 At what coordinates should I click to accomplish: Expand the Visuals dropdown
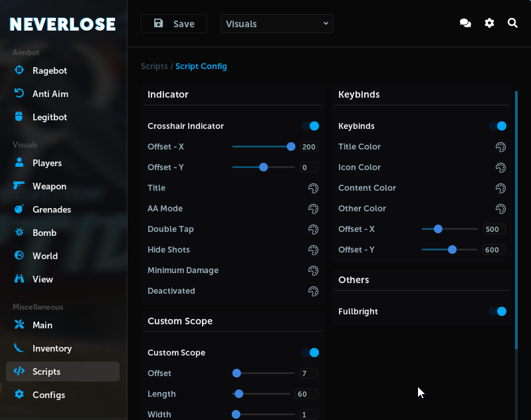[277, 24]
